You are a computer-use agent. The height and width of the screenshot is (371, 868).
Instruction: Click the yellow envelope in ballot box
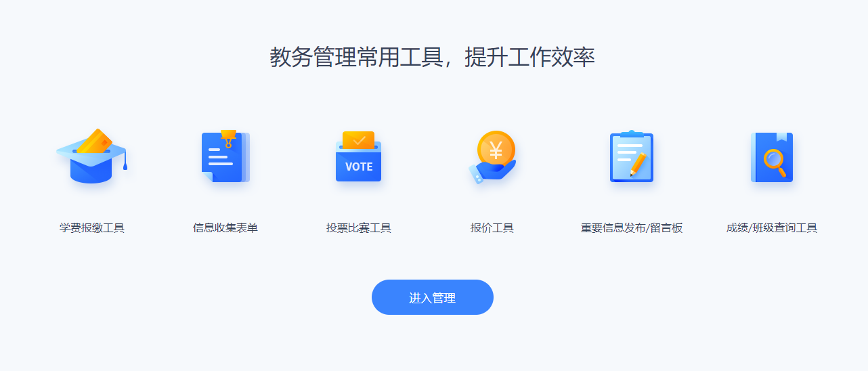(359, 139)
